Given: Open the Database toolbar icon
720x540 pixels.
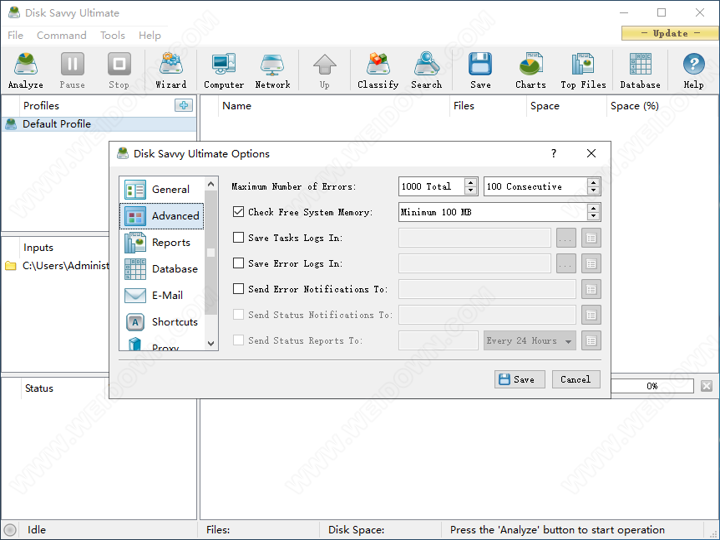Looking at the screenshot, I should click(640, 70).
